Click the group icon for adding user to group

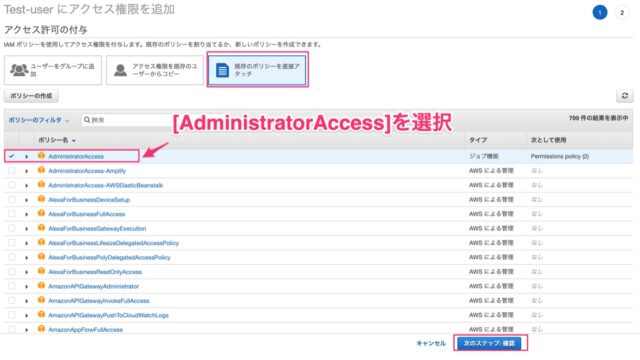click(19, 70)
